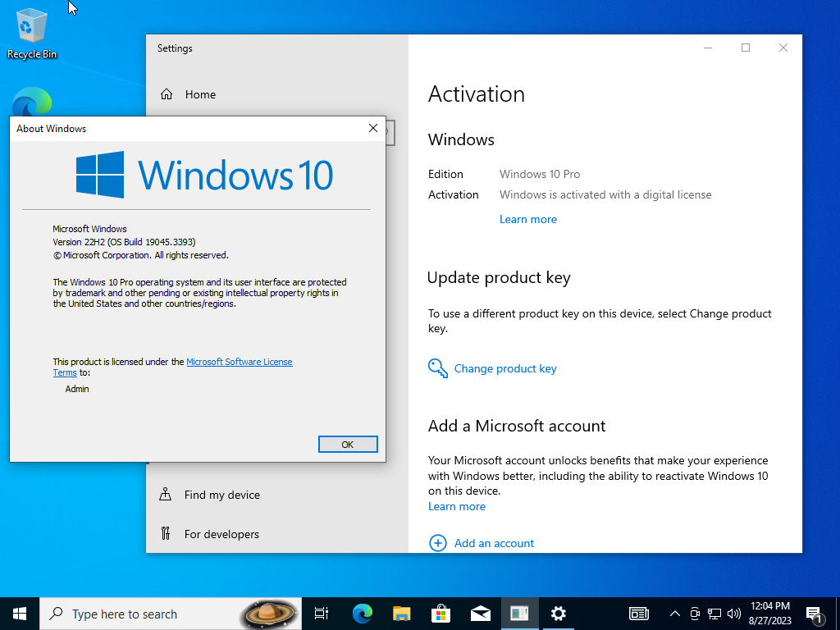Click OK in About Windows dialog
The height and width of the screenshot is (630, 840).
348,444
